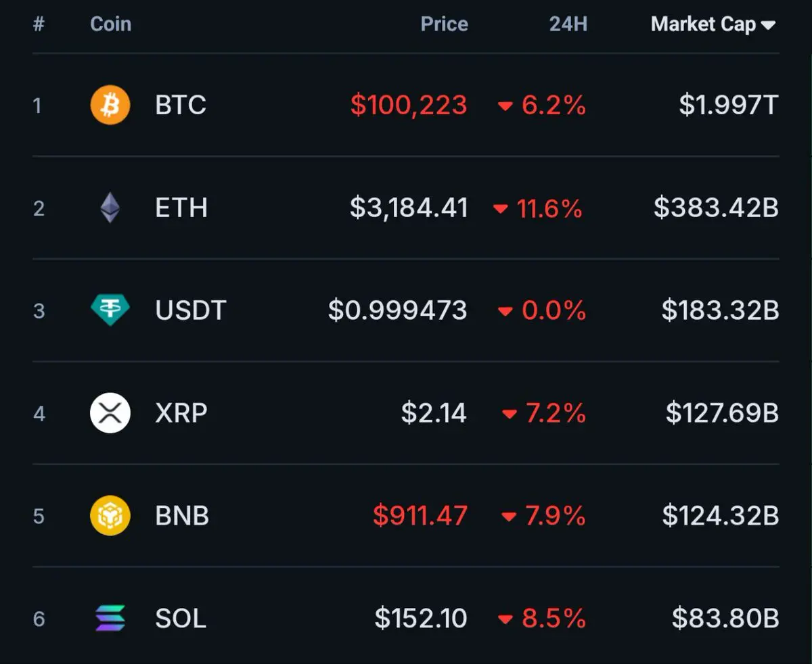Screen dimensions: 812x664
Task: Open the USDT coin link
Action: (190, 311)
